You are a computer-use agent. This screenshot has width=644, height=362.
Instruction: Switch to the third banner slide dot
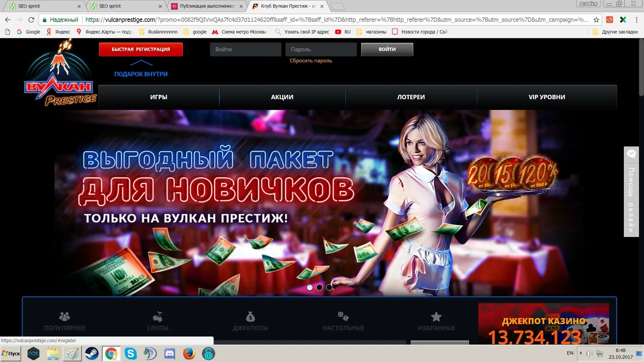[329, 287]
